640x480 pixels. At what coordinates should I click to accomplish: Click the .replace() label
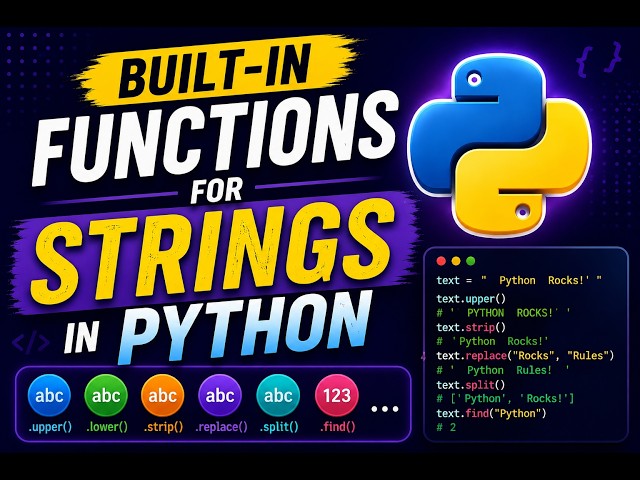(221, 427)
